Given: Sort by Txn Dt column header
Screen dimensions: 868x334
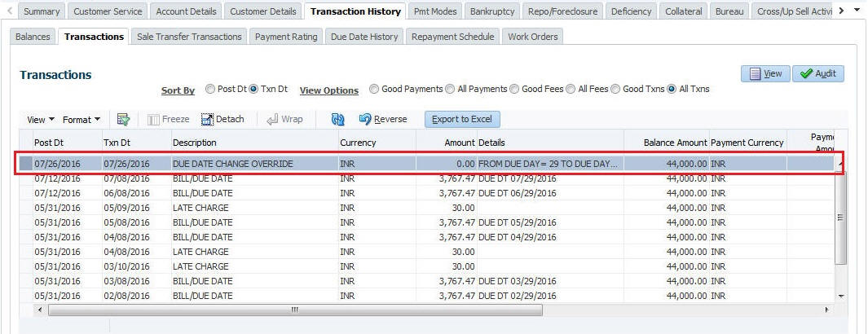Looking at the screenshot, I should coord(137,143).
